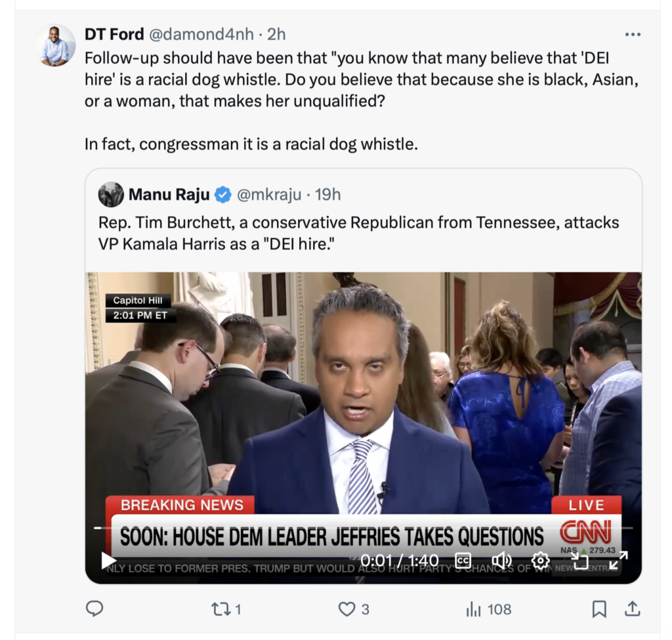Like the post with heart icon
Image resolution: width=672 pixels, height=640 pixels.
[354, 609]
